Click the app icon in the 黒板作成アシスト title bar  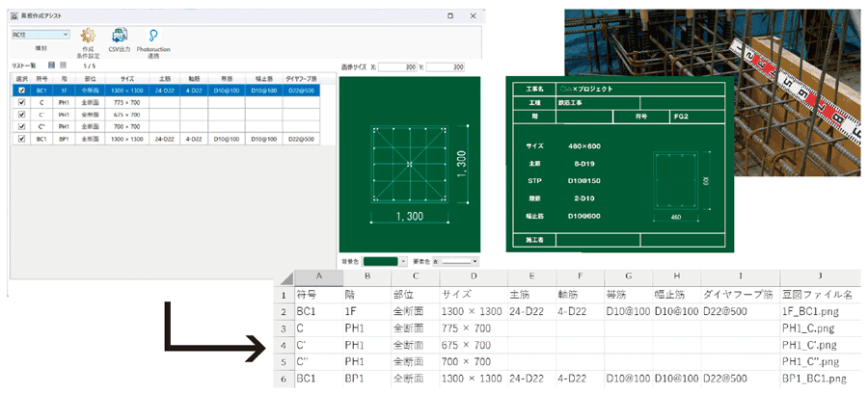tap(14, 16)
